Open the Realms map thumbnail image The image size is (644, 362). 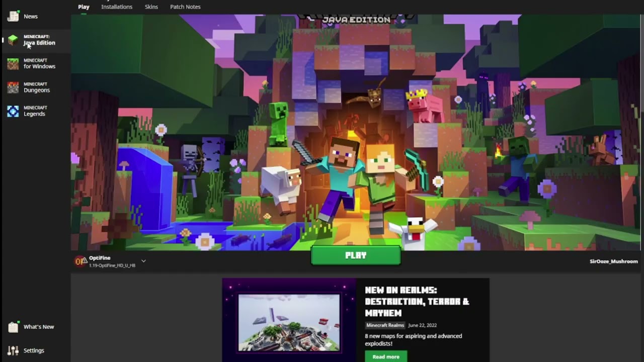point(289,322)
